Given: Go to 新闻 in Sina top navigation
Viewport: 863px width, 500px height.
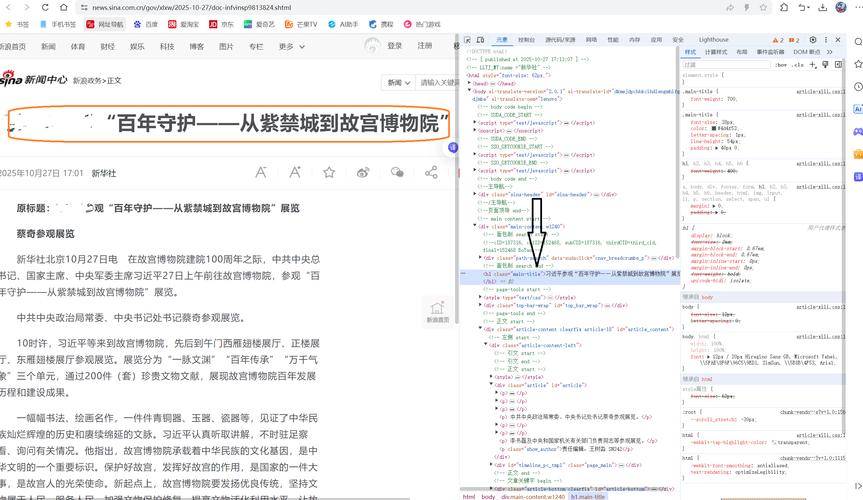Looking at the screenshot, I should pos(48,47).
